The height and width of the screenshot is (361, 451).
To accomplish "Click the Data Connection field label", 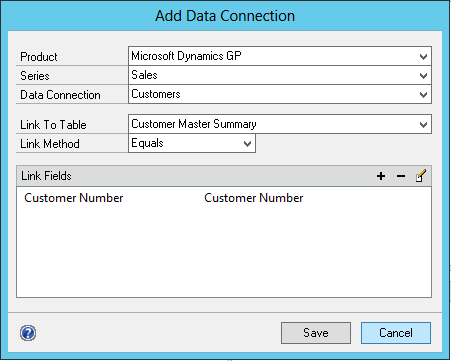I will point(60,95).
